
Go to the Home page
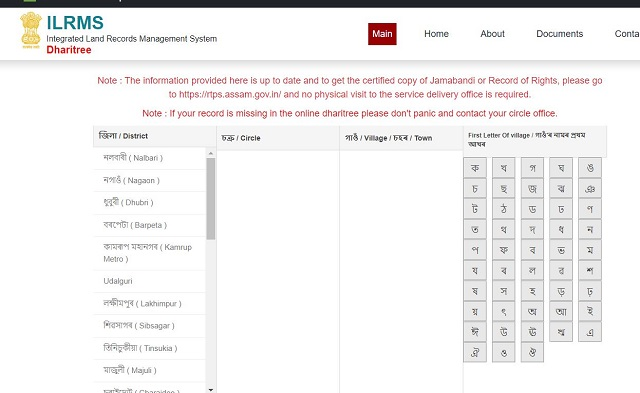click(x=436, y=34)
